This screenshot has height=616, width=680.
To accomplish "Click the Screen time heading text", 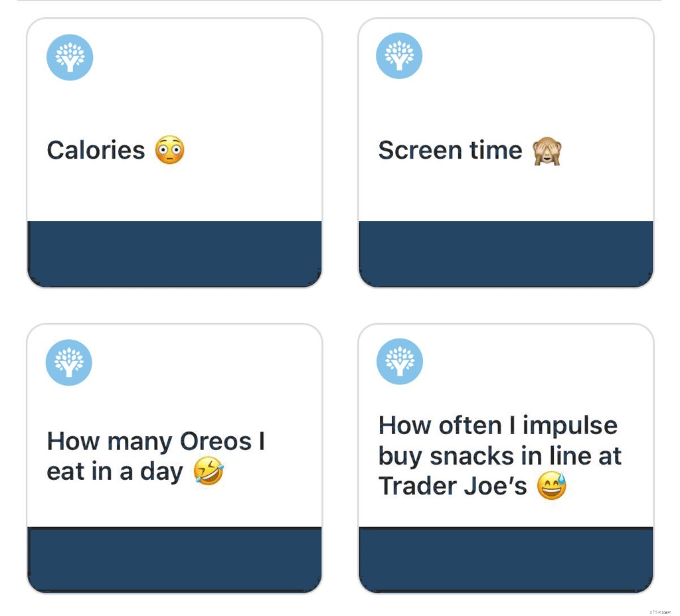I will point(450,150).
